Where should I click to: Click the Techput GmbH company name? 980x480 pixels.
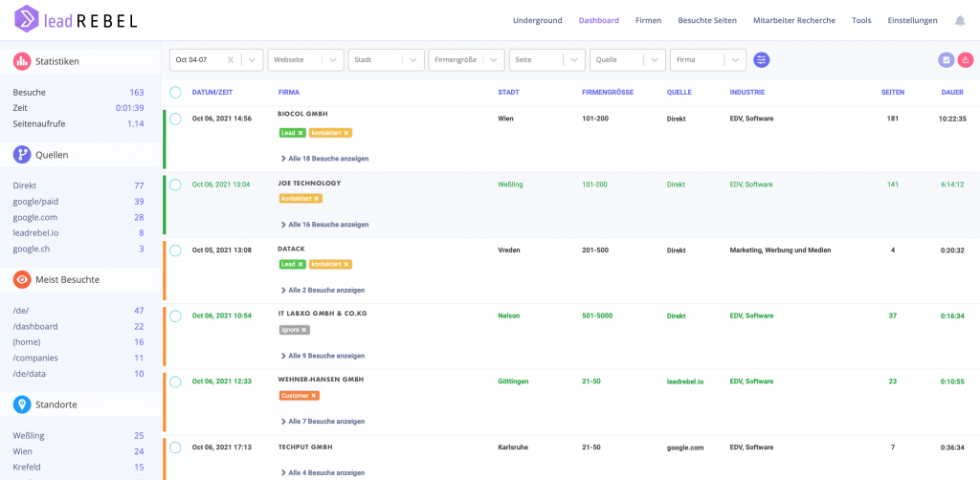tap(305, 447)
